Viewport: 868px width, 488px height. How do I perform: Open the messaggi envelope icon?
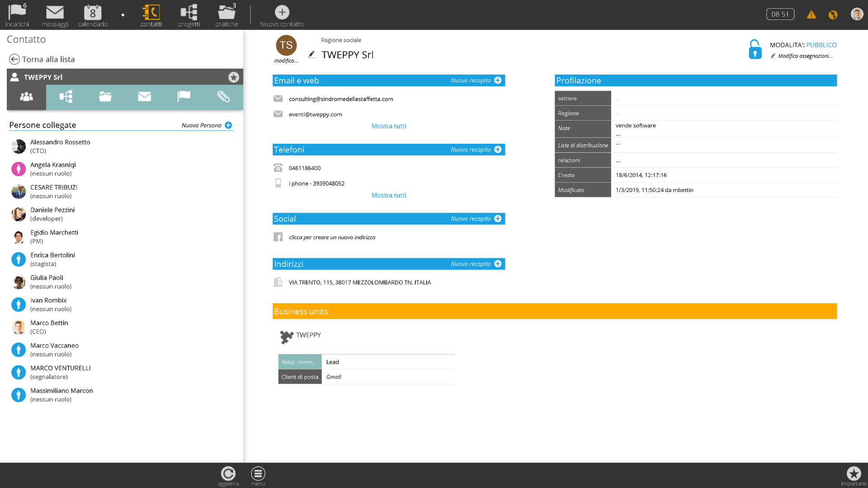(x=55, y=12)
